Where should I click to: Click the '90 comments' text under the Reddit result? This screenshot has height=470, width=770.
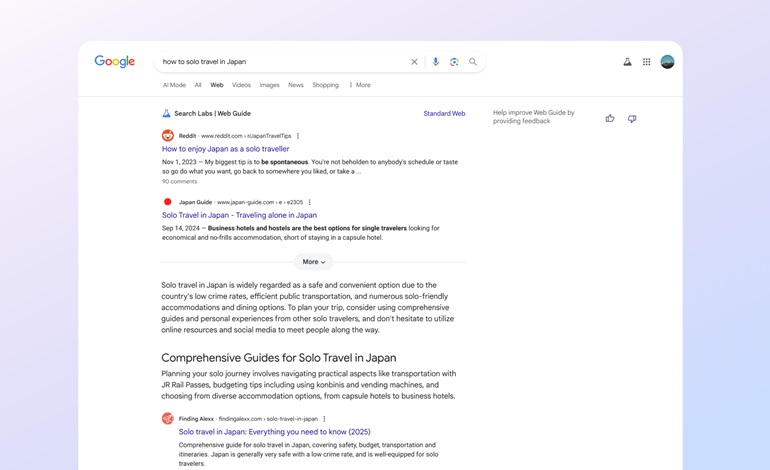point(179,182)
